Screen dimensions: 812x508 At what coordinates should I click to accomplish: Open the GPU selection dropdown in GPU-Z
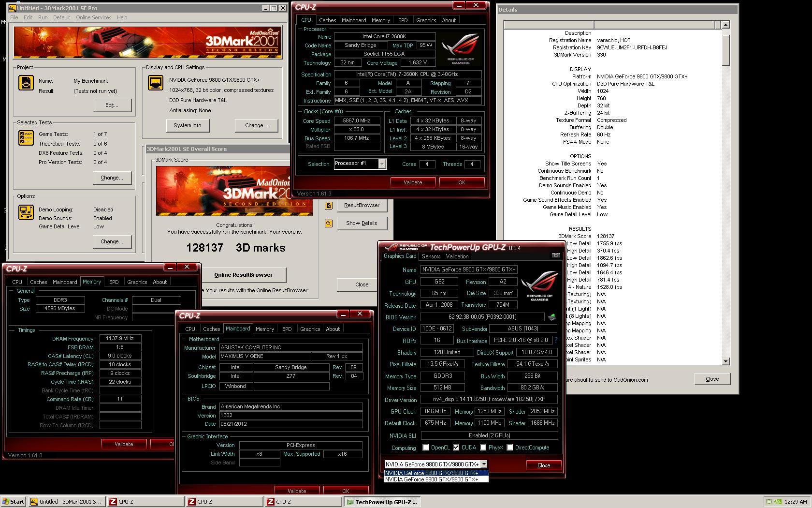484,464
